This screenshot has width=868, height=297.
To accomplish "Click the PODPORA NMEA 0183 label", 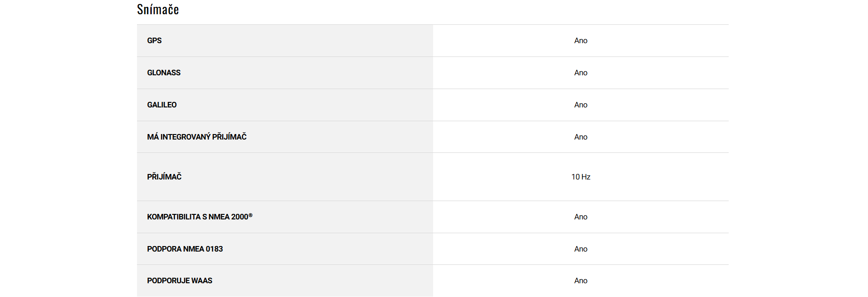I will click(185, 249).
